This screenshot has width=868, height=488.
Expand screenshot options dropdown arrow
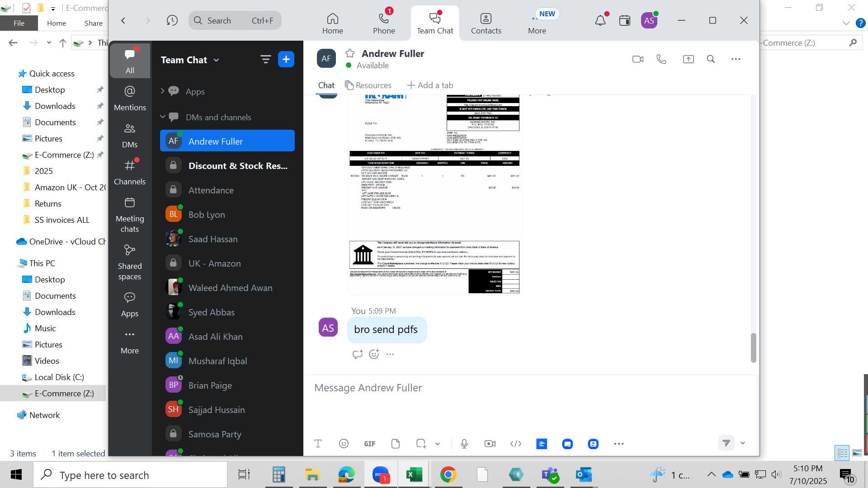438,444
